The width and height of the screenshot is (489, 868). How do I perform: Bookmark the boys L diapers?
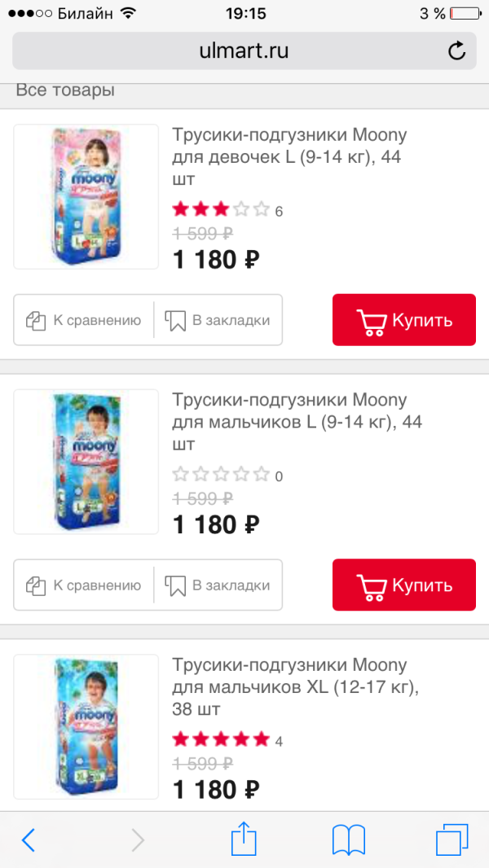[x=218, y=585]
